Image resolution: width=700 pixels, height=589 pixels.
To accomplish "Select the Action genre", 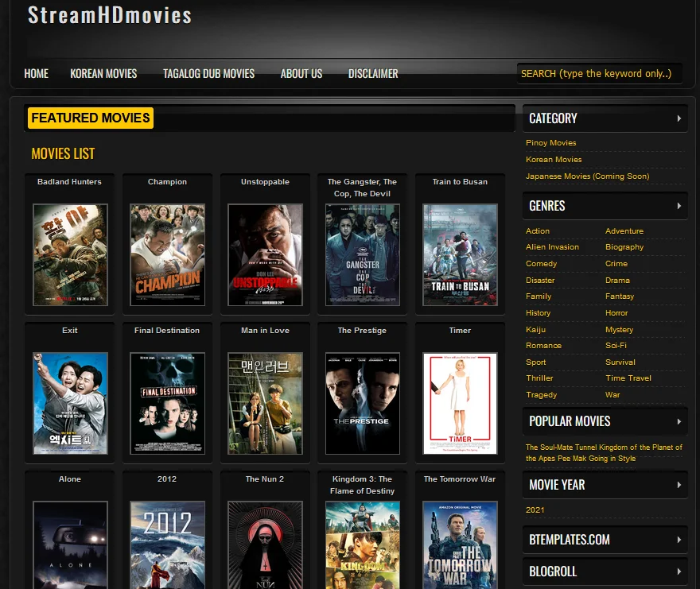I will 538,231.
